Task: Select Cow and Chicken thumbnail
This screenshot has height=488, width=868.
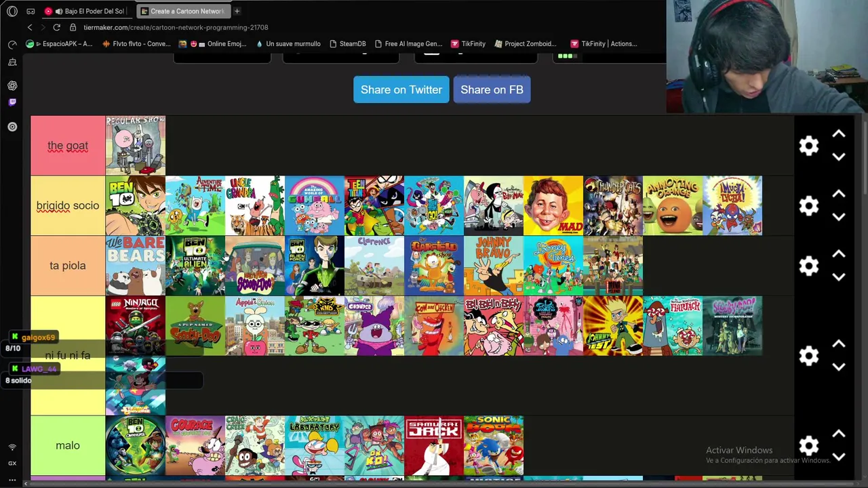Action: pyautogui.click(x=434, y=325)
